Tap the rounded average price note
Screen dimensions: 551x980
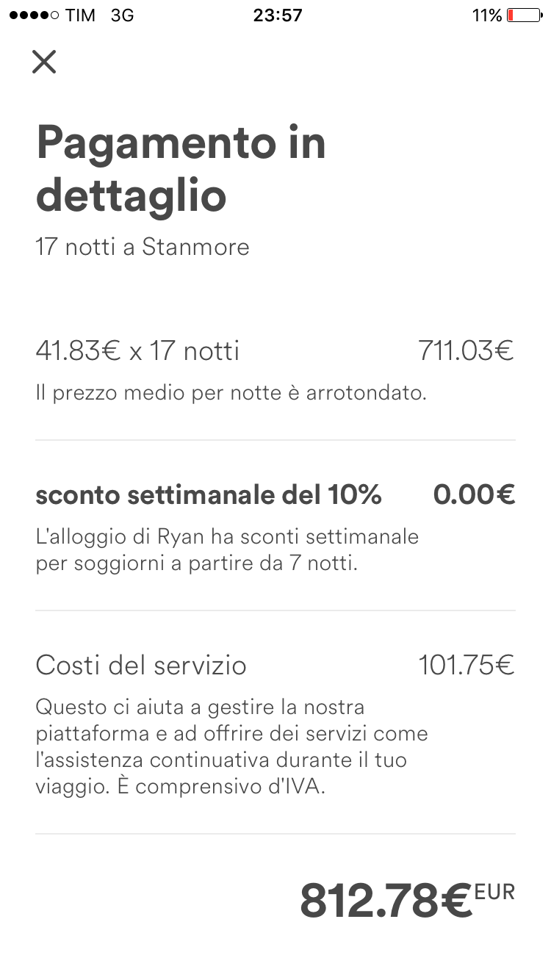tap(231, 393)
